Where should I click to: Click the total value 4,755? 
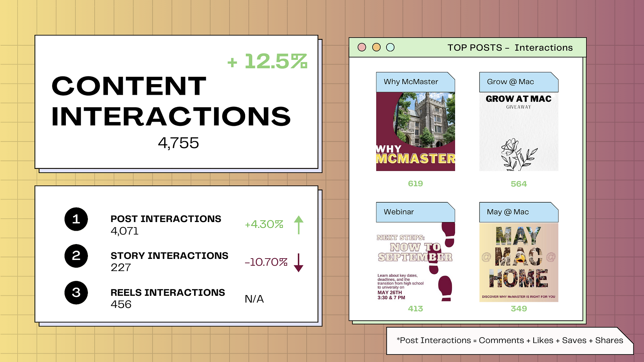179,143
